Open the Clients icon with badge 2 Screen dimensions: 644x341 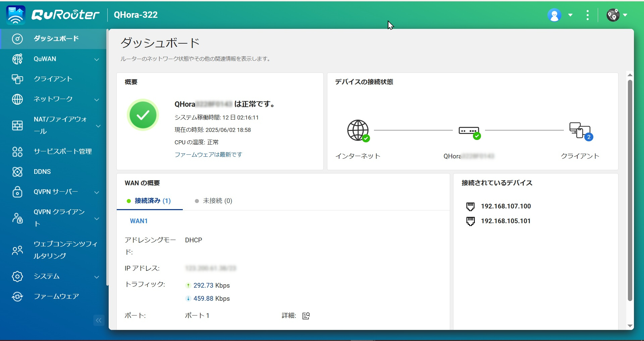coord(580,131)
